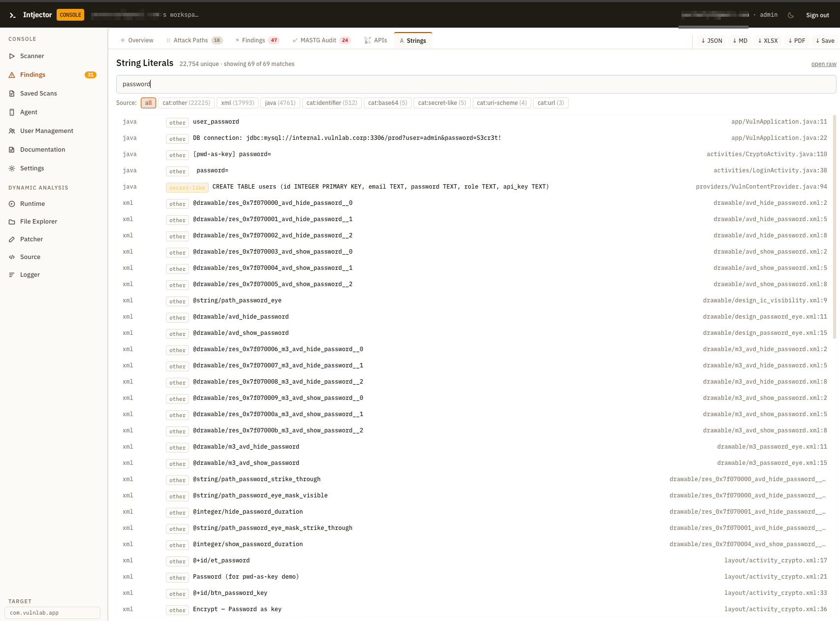Download the PDF report
The image size is (840, 621).
[x=797, y=41]
